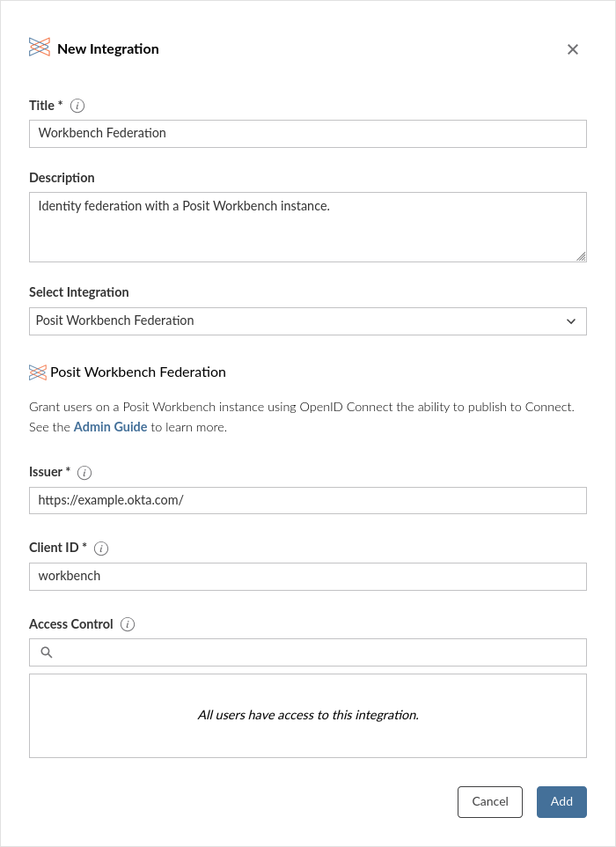616x847 pixels.
Task: Click the Issuer URL field
Action: click(x=308, y=500)
